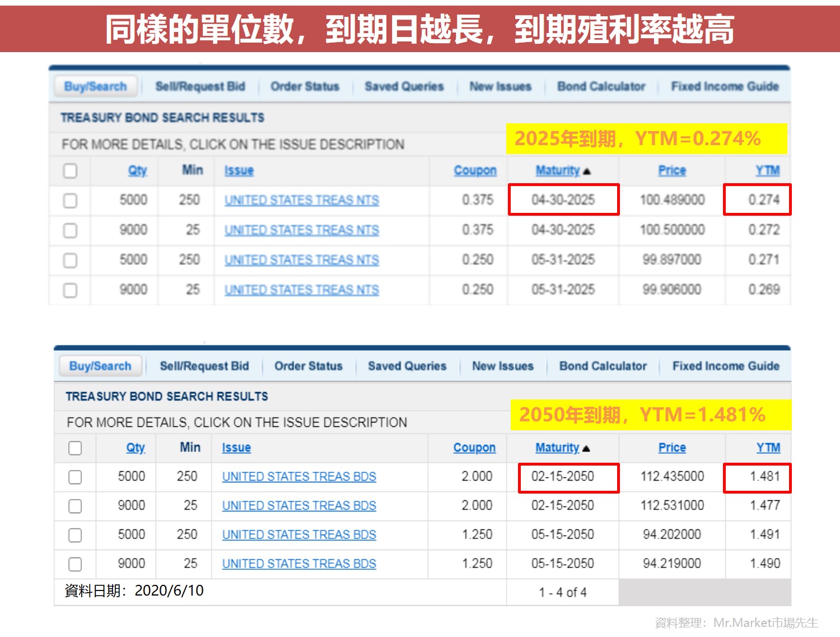Open New Issues tab in the lower panel
840x637 pixels.
(x=503, y=366)
